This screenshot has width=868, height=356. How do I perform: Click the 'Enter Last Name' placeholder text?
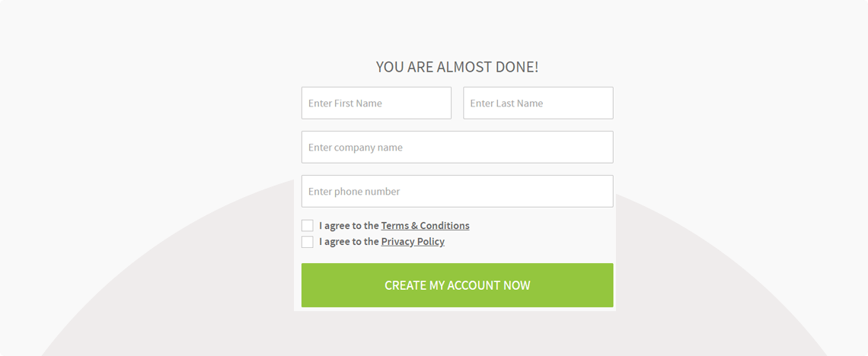click(x=506, y=103)
